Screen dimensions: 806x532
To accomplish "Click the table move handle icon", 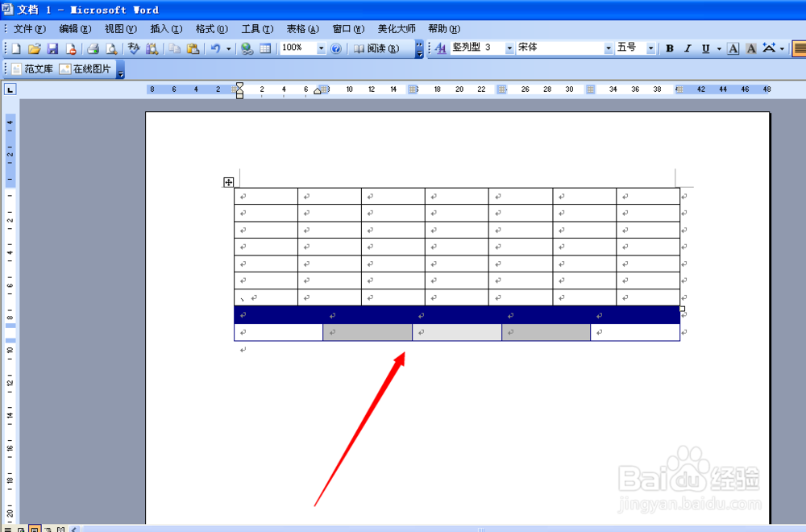I will (228, 182).
